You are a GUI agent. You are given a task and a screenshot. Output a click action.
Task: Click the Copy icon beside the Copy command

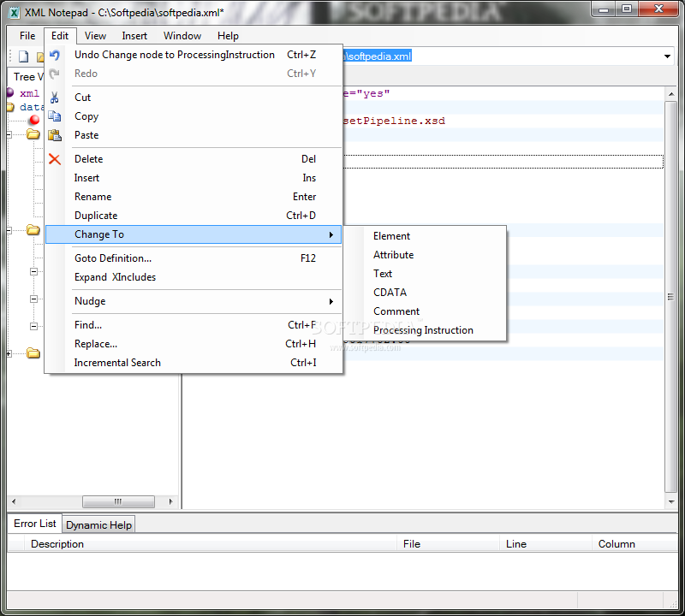[x=55, y=114]
